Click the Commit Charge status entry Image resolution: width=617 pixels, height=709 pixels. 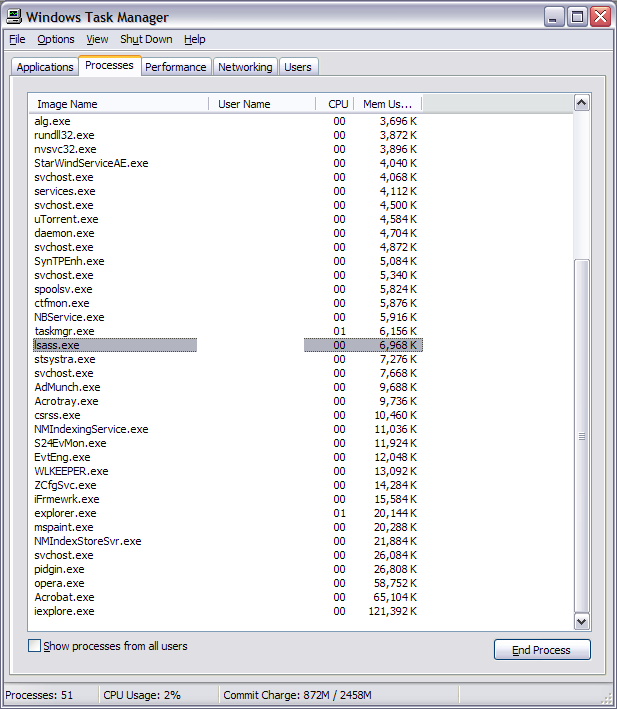click(x=297, y=695)
